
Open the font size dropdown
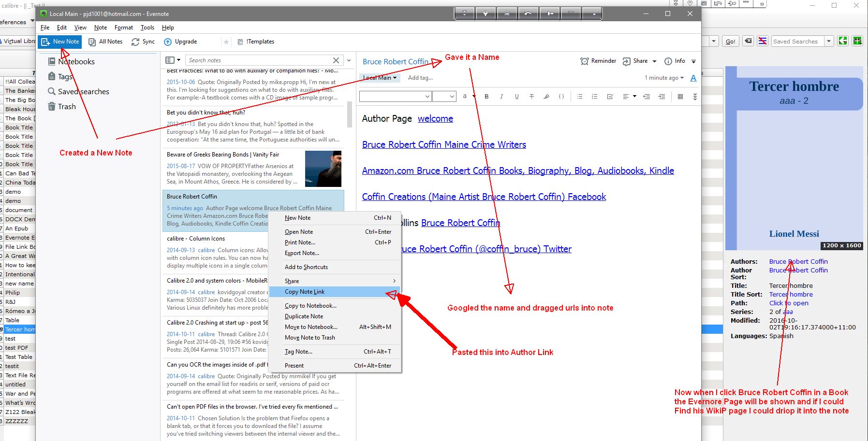coord(444,97)
